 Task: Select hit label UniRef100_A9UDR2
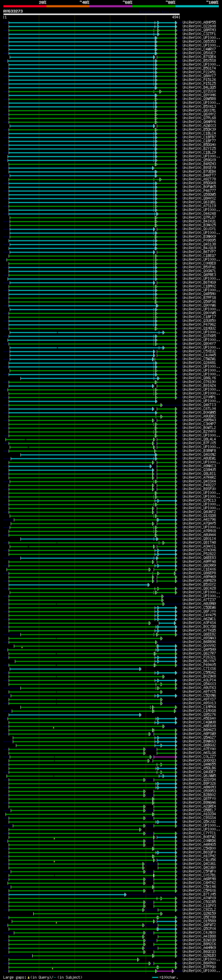click(x=199, y=416)
